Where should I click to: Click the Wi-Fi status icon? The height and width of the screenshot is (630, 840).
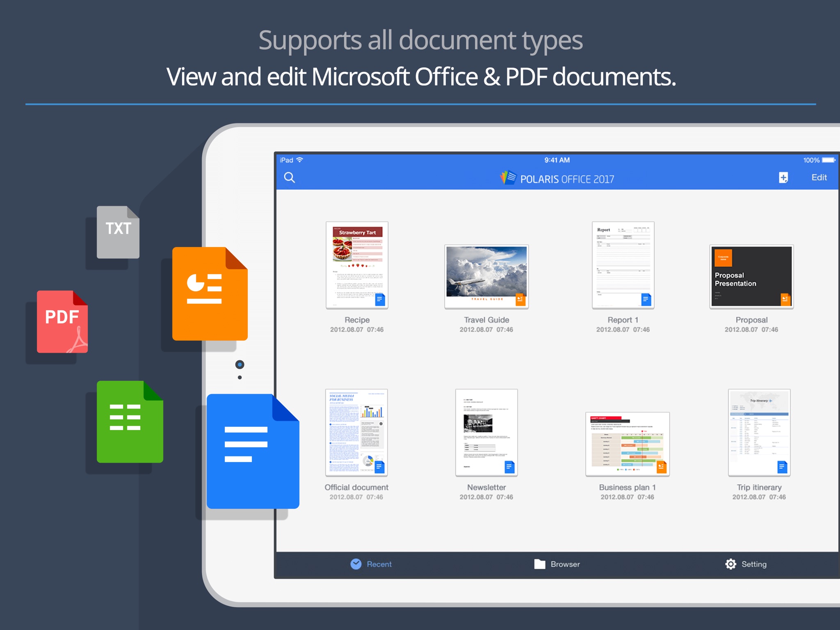(300, 160)
